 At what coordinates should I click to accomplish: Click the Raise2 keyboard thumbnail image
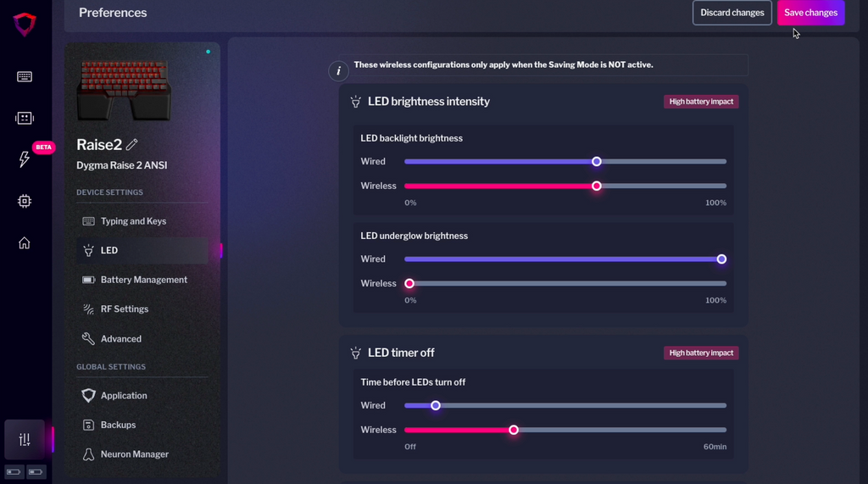[x=124, y=90]
